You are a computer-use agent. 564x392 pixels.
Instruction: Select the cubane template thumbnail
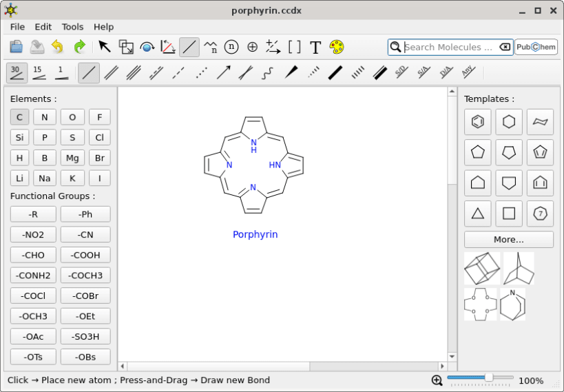pyautogui.click(x=482, y=269)
